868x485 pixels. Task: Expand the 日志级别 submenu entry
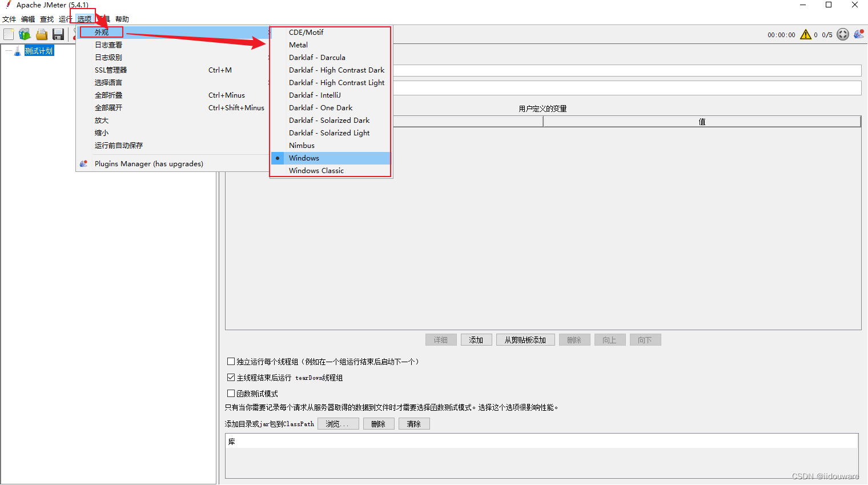point(174,57)
